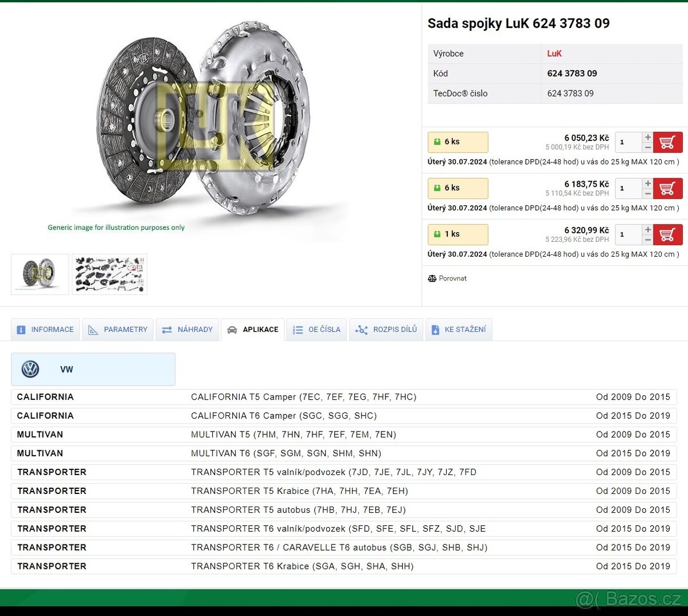Increase quantity for the 6 183,75 Kč offer
The height and width of the screenshot is (616, 688).
coord(647,183)
